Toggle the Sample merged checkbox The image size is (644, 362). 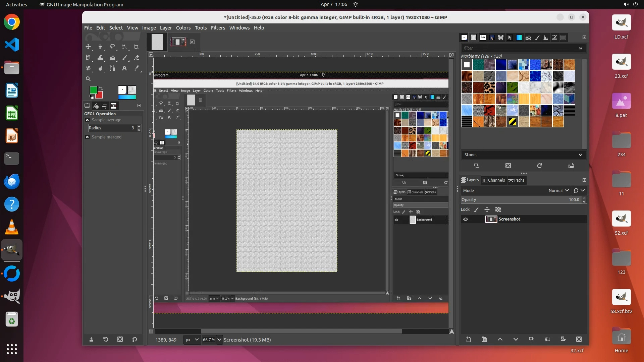[88, 137]
